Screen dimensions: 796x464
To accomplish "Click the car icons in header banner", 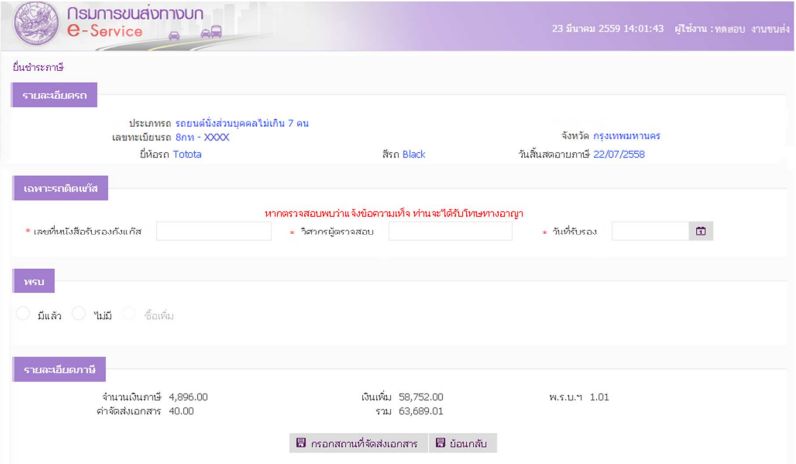I will pyautogui.click(x=190, y=32).
